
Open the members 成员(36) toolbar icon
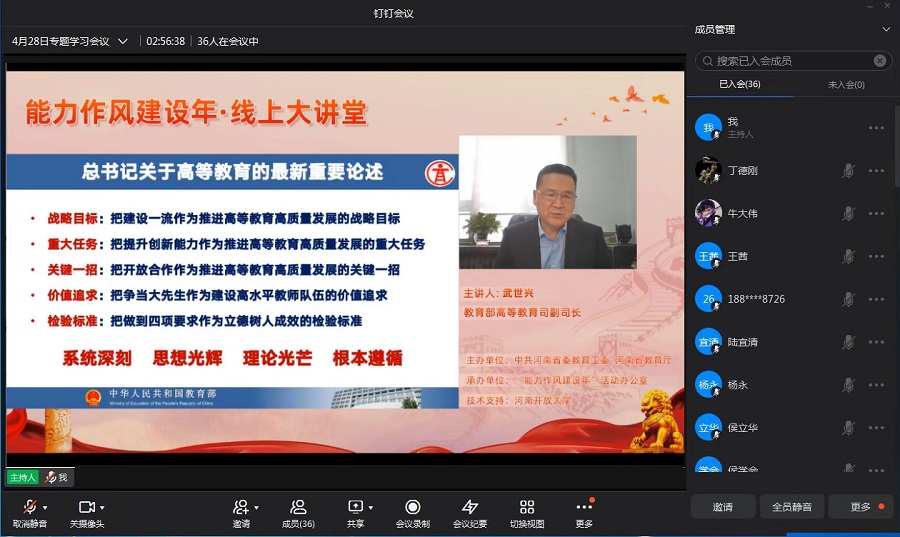click(297, 507)
